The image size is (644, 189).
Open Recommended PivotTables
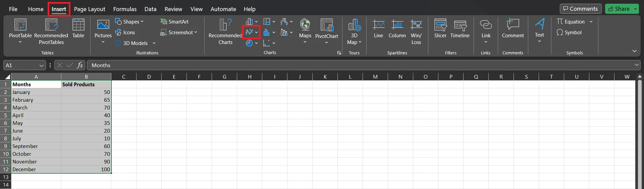pos(51,32)
